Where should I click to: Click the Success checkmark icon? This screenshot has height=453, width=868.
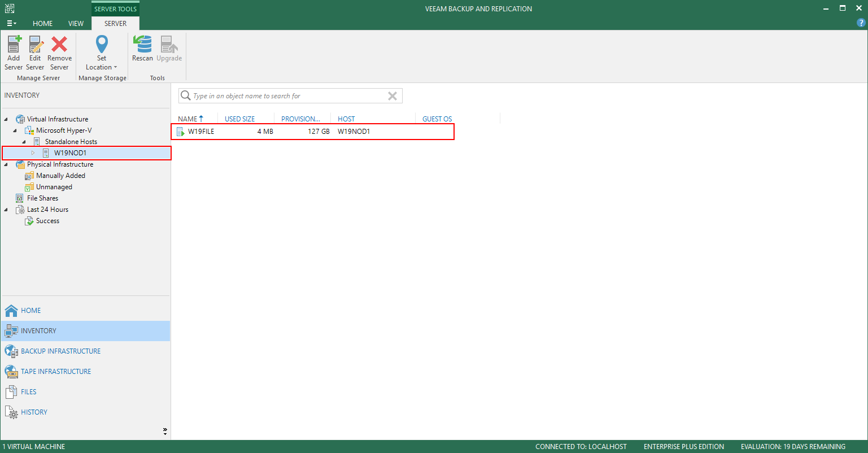pyautogui.click(x=29, y=221)
